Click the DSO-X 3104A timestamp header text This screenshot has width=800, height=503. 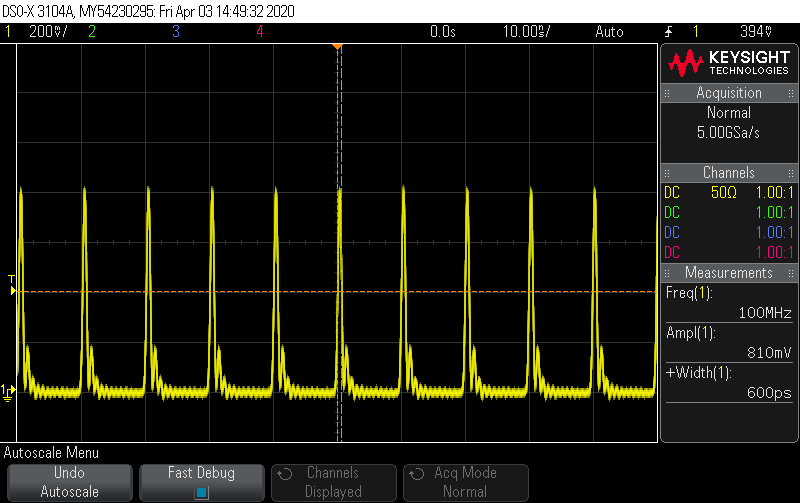148,11
